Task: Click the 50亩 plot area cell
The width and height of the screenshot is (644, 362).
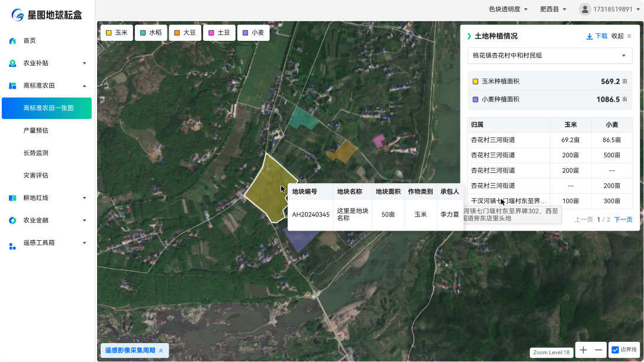Action: click(x=388, y=215)
